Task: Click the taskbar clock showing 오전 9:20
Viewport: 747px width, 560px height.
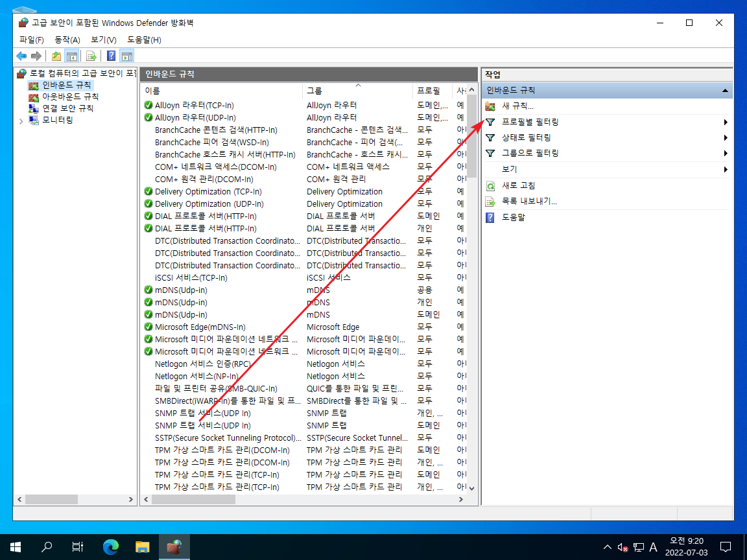Action: click(687, 546)
